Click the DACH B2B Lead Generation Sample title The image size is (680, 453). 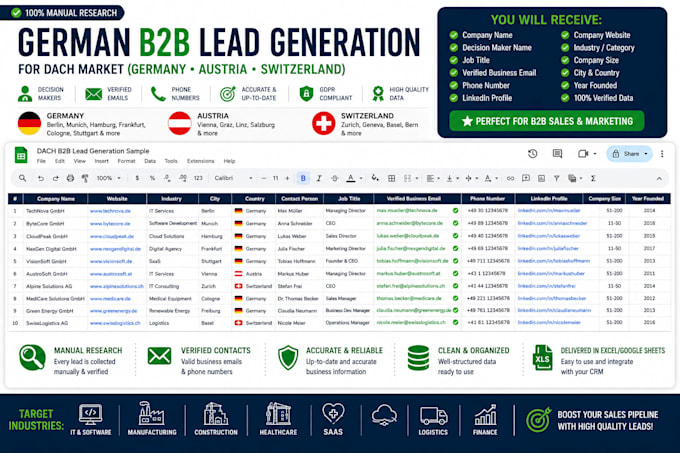tap(93, 151)
